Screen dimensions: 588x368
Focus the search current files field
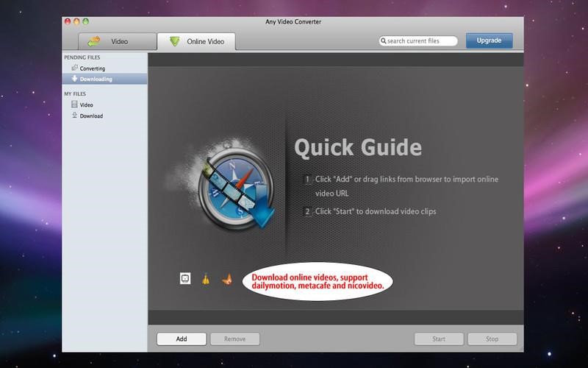pos(418,41)
